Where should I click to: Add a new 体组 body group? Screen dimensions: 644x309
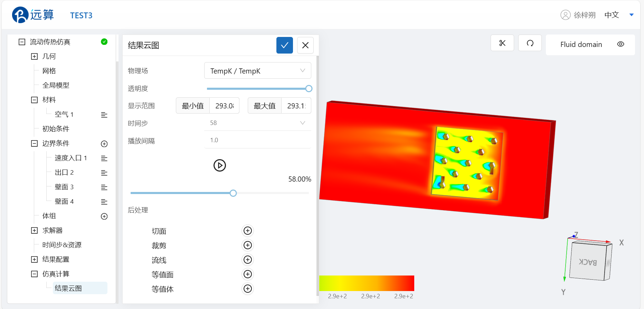pyautogui.click(x=104, y=216)
